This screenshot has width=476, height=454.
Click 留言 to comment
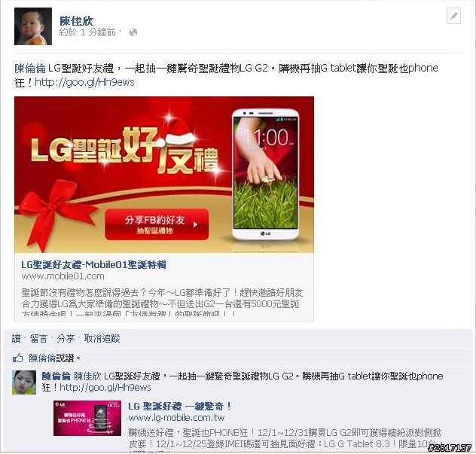[x=38, y=338]
